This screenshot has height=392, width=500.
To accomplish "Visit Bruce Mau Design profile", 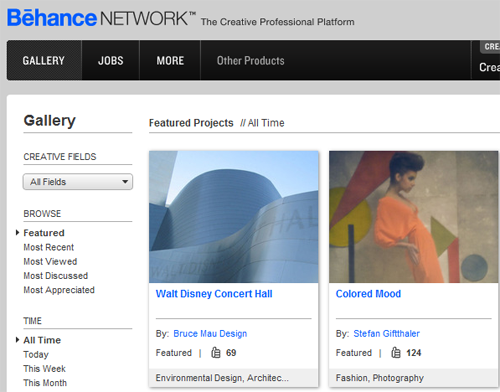I will pos(210,334).
